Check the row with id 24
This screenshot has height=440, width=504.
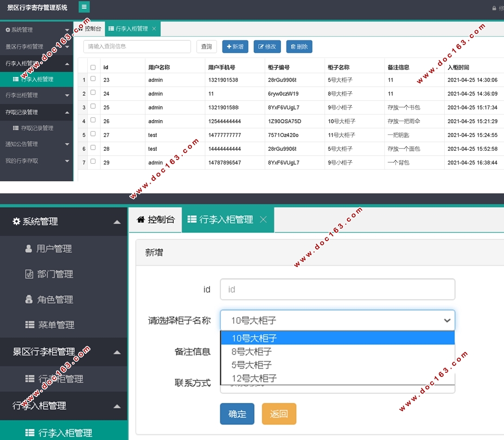[93, 92]
